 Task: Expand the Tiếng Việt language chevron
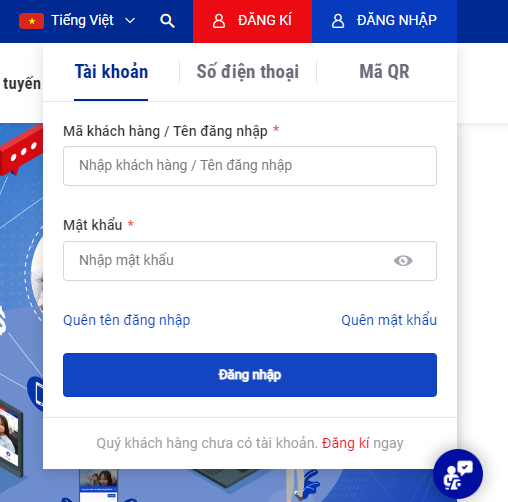tap(130, 21)
